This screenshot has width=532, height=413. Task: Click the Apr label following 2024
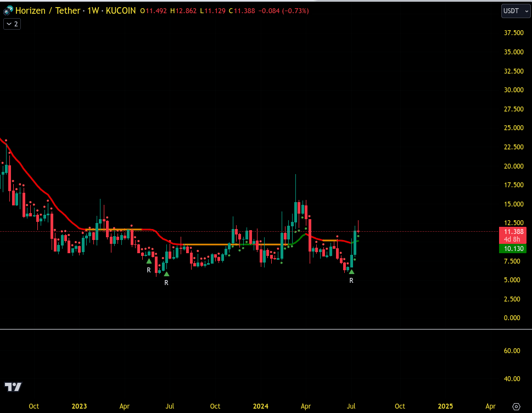coord(306,406)
